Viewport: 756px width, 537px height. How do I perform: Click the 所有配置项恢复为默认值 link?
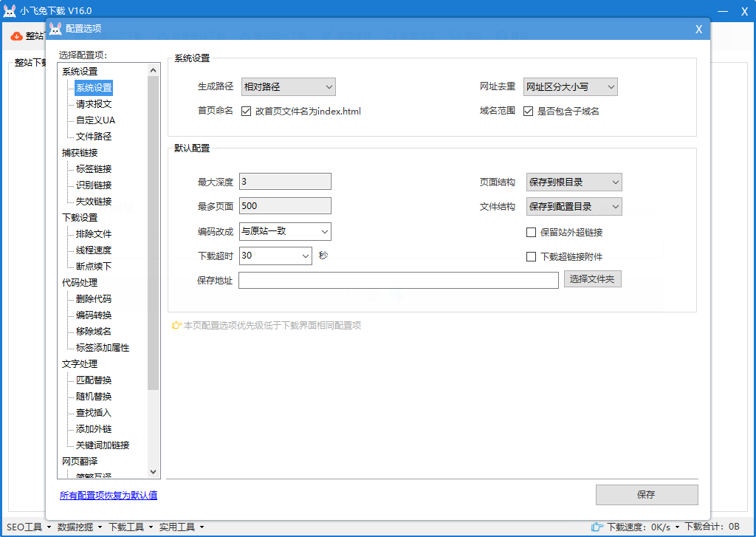[109, 496]
